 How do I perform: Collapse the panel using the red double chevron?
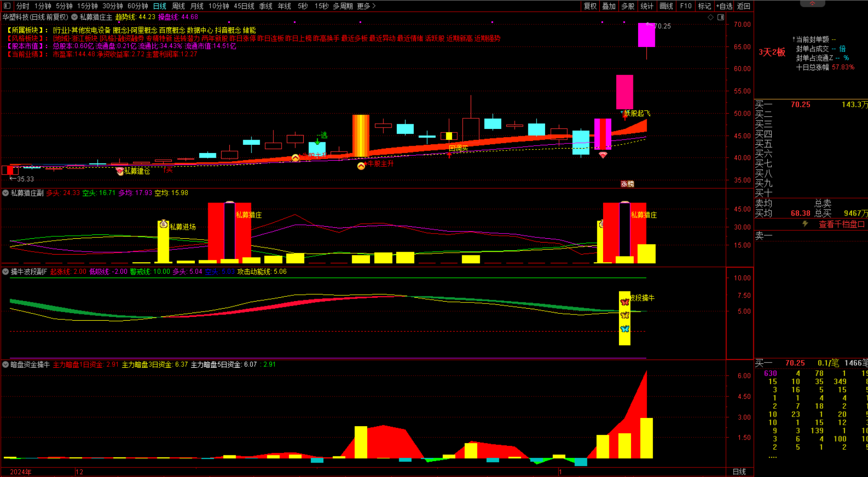click(812, 3)
